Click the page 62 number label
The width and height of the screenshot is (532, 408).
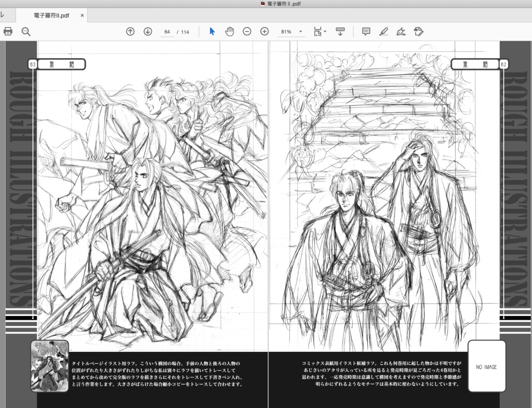[x=503, y=64]
